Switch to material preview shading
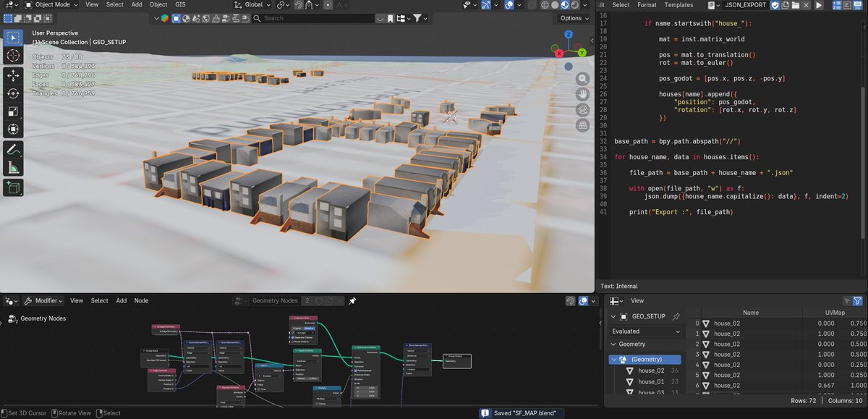 pos(565,5)
